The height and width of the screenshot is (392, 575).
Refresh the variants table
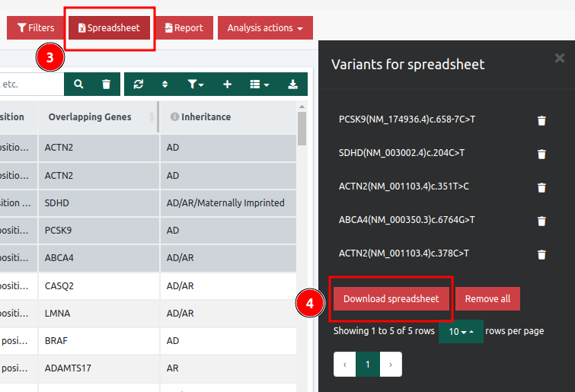(138, 84)
